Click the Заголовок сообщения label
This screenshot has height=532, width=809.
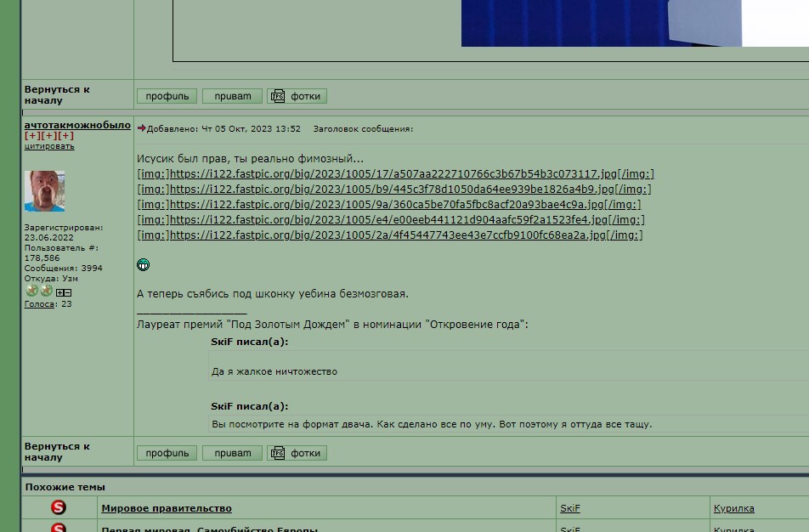[363, 129]
